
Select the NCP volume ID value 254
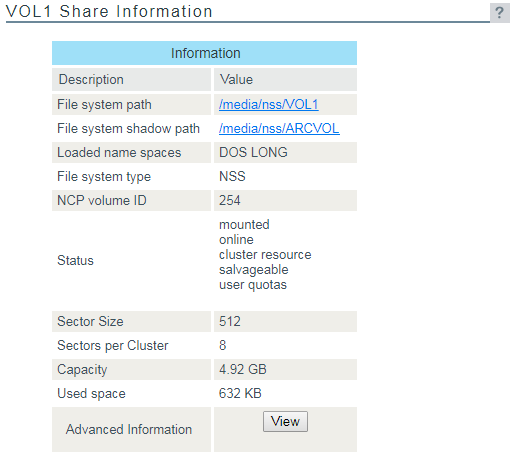coord(229,200)
